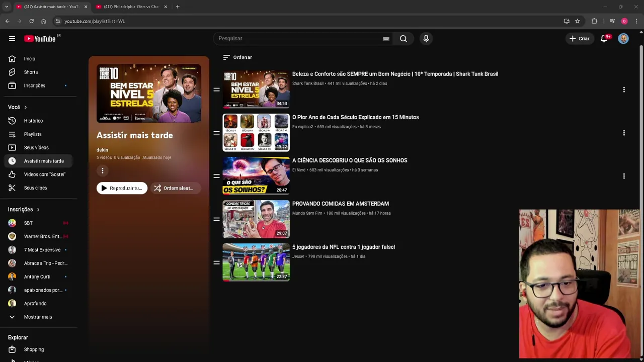Click Jesser channel name
This screenshot has height=362, width=644.
[298, 256]
